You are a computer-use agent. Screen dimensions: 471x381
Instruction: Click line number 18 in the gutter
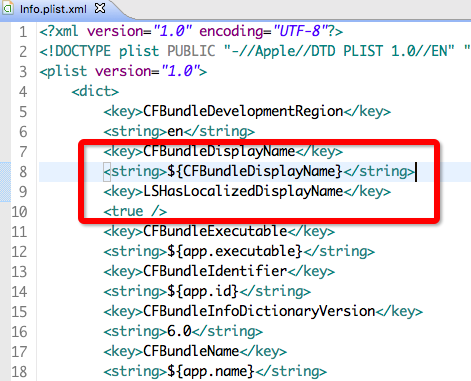click(x=19, y=372)
